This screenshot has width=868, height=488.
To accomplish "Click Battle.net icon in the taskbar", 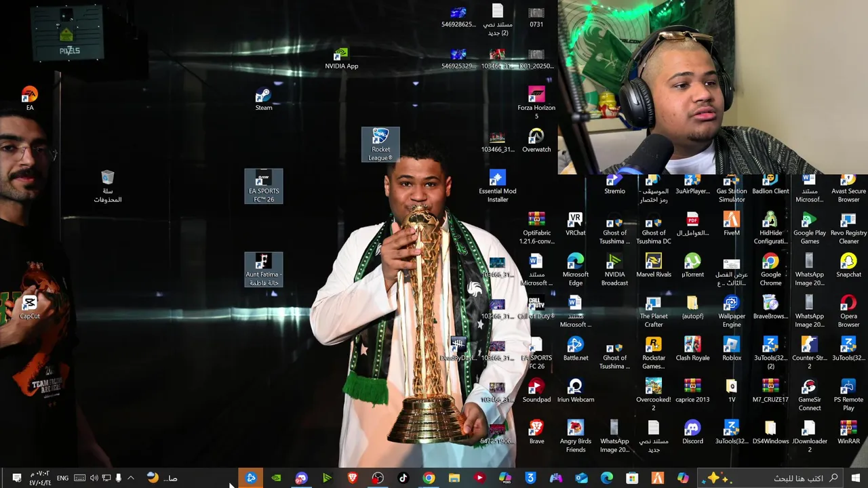I will (251, 478).
